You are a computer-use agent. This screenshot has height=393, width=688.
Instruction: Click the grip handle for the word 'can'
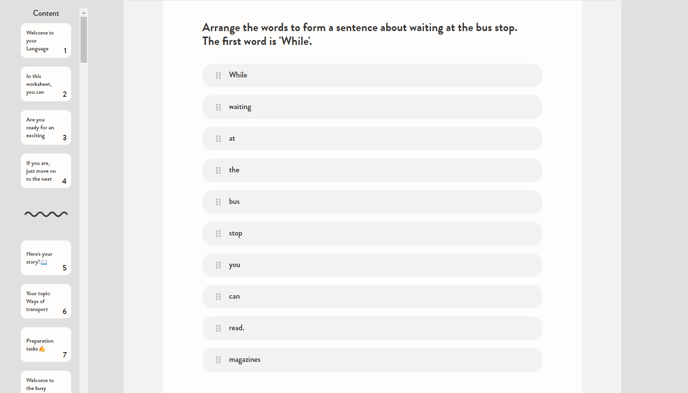pos(218,297)
